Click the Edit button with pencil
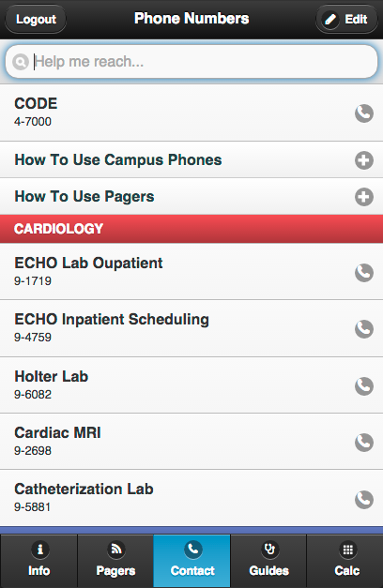Image resolution: width=383 pixels, height=588 pixels. coord(346,19)
